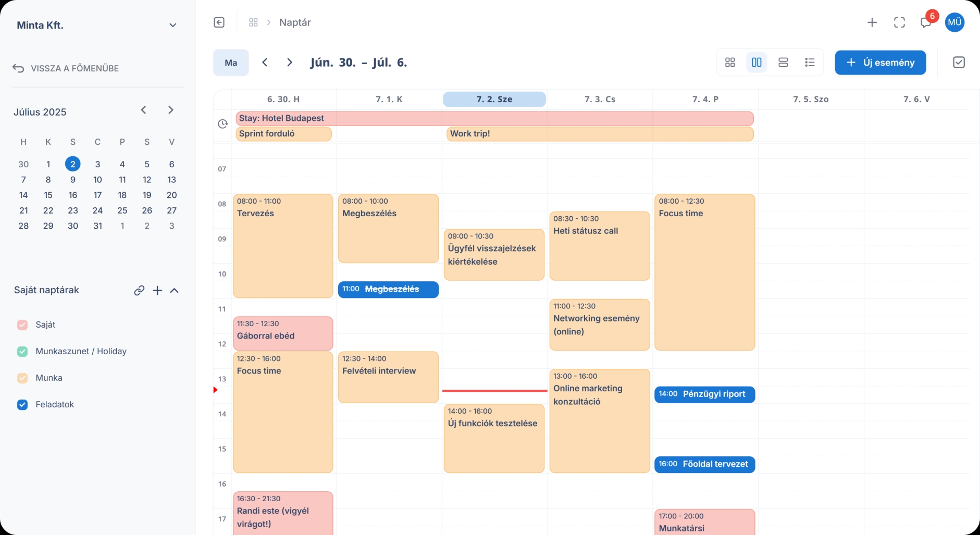Click the link icon next to Saját naptárak
The height and width of the screenshot is (535, 980).
point(139,290)
